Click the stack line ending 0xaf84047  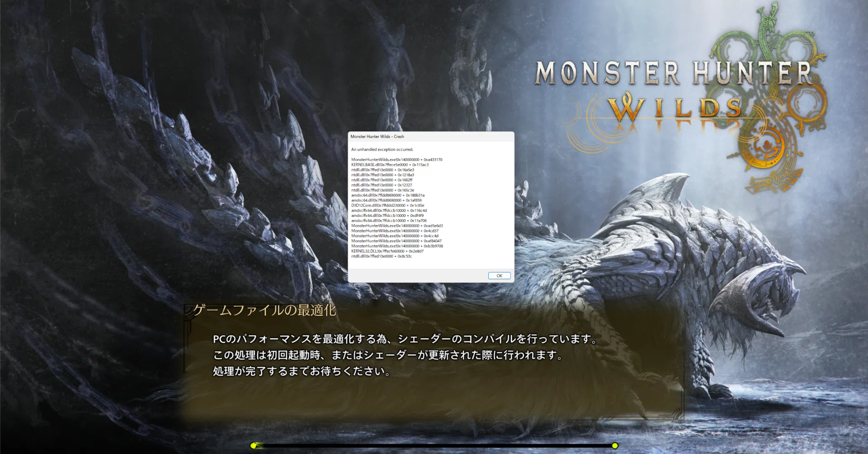(396, 241)
